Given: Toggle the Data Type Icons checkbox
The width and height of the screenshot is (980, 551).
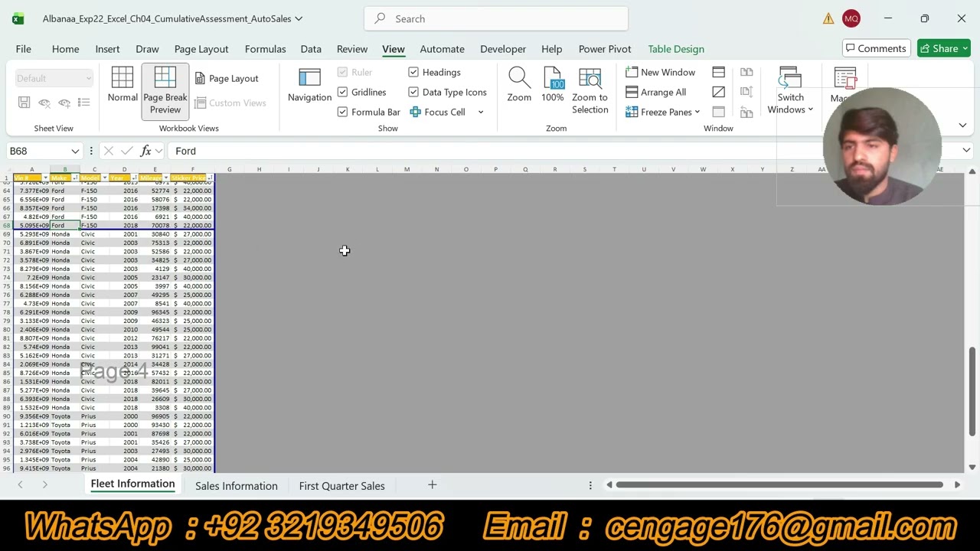Looking at the screenshot, I should coord(413,92).
